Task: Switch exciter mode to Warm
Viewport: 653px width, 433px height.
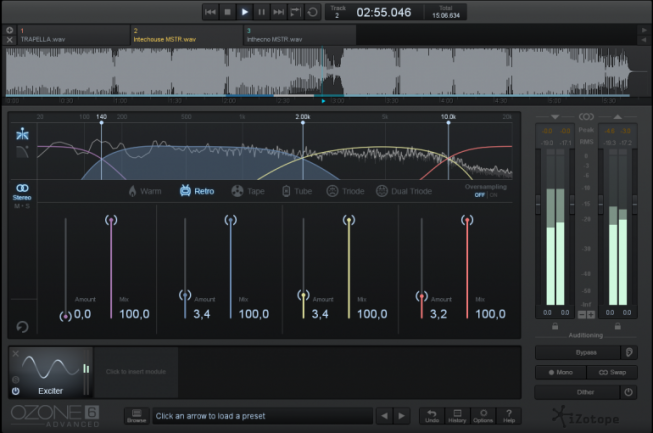Action: (145, 190)
